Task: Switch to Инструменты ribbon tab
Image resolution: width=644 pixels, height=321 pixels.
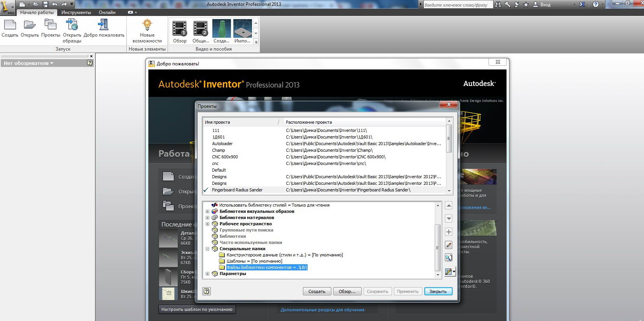Action: coord(76,12)
